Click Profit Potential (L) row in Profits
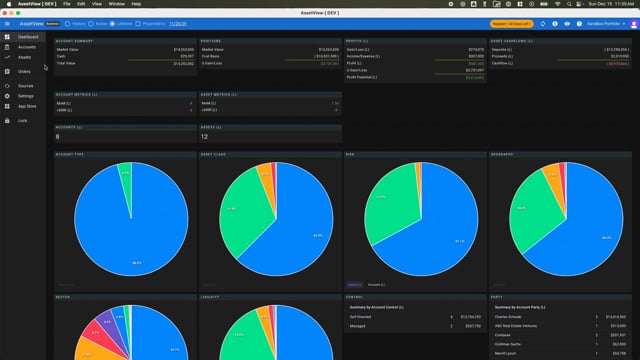 (415, 77)
